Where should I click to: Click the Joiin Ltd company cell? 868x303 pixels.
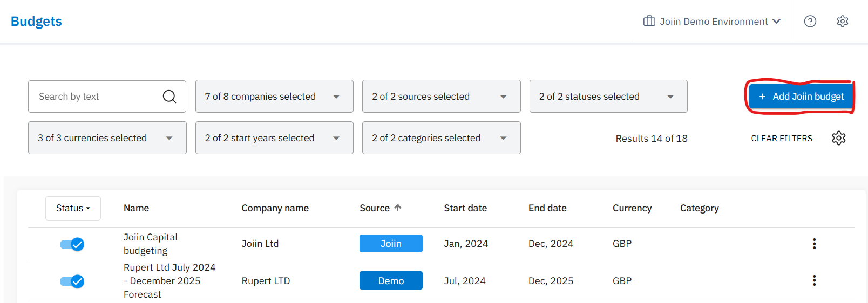tap(260, 244)
